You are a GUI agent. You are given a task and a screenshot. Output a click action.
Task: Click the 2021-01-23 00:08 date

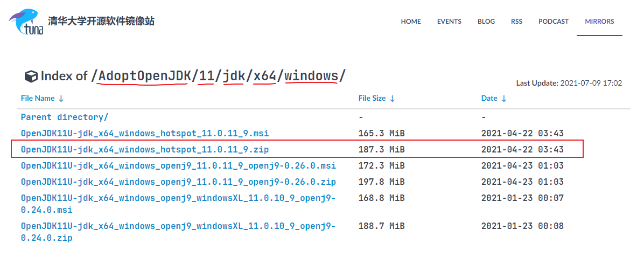coord(522,226)
